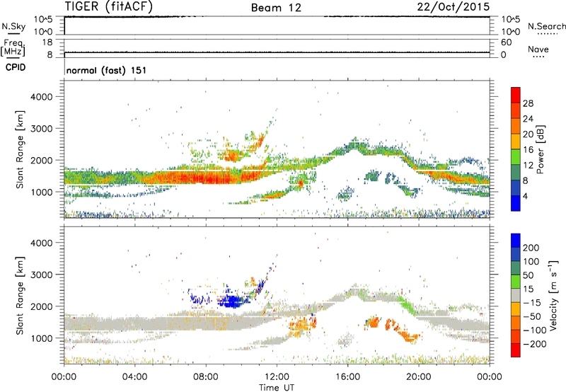The image size is (566, 392).
Task: Click the blue Power colorbar segment below 4
Action: pyautogui.click(x=516, y=204)
